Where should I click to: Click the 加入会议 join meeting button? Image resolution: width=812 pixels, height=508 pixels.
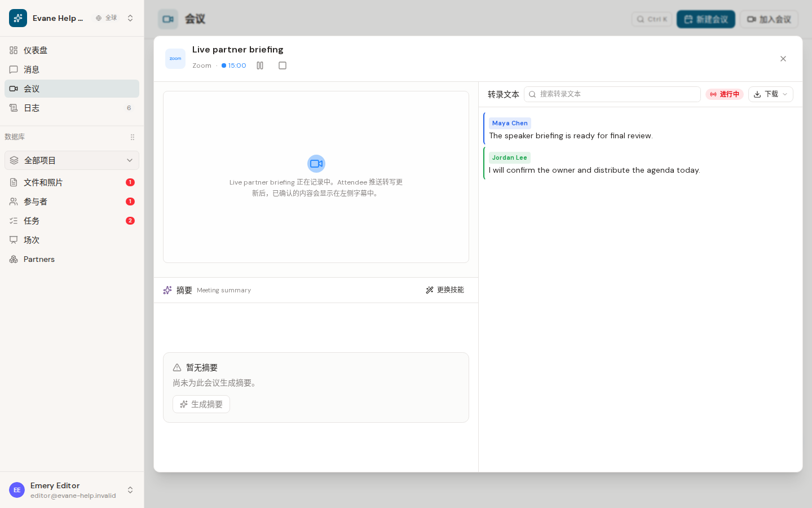[x=769, y=19]
